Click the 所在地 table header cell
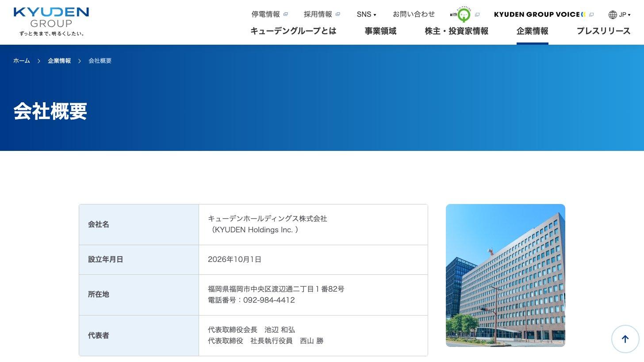Screen dimensions: 644x362 139,295
